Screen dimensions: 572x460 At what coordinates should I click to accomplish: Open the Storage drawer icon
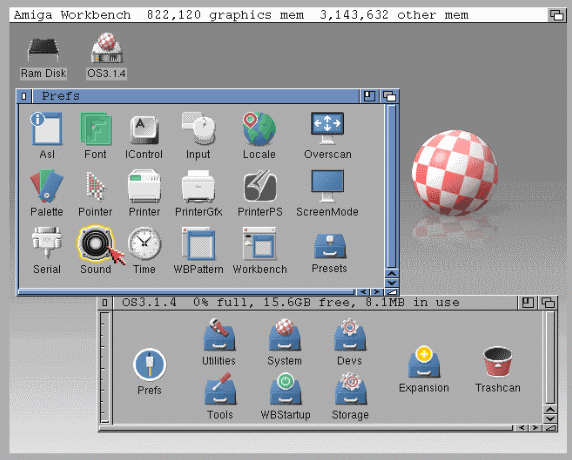point(351,389)
